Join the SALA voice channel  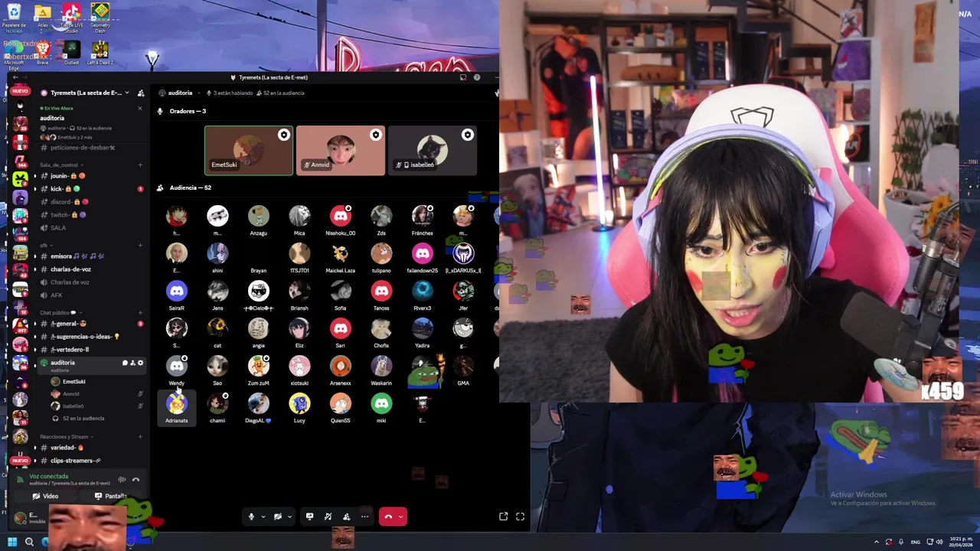90,228
